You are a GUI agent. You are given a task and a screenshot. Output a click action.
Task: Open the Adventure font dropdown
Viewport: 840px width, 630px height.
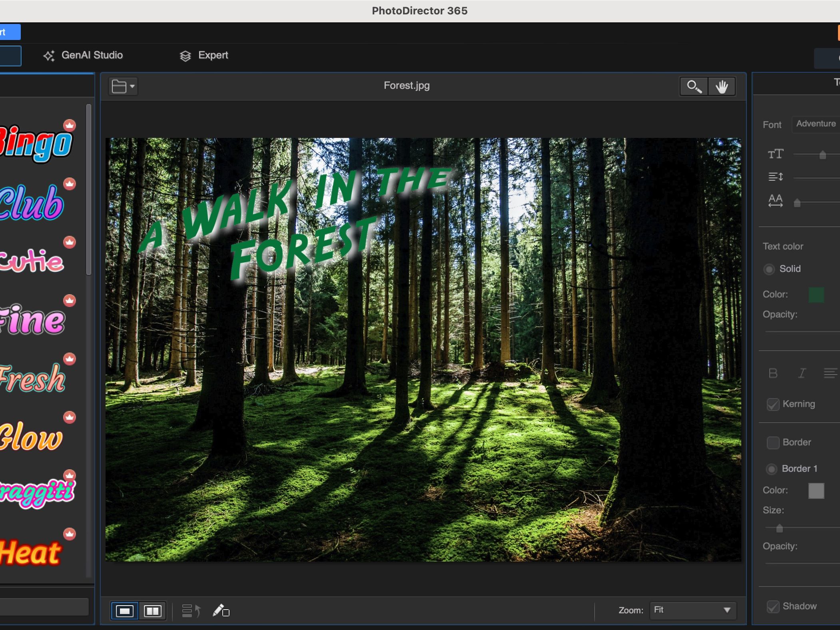click(816, 124)
